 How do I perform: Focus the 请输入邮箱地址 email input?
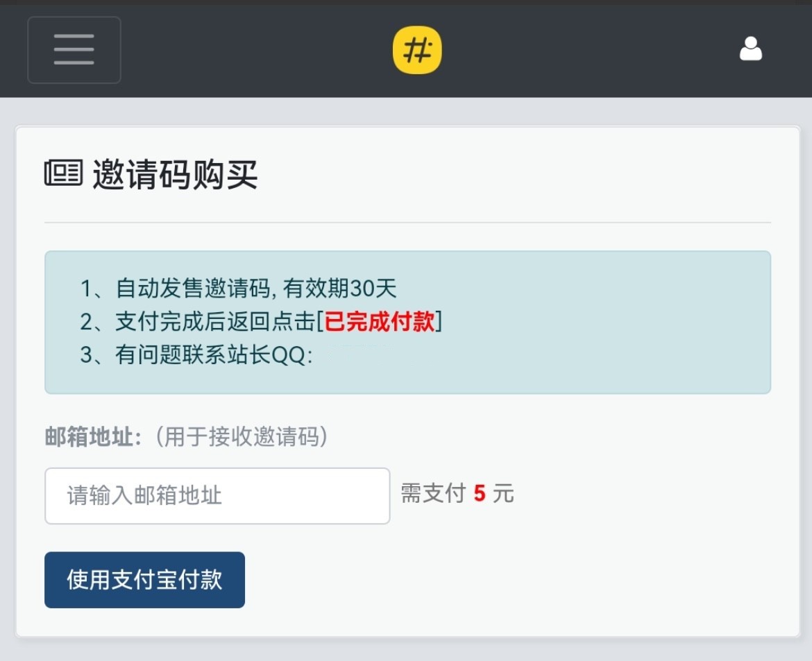(x=217, y=496)
